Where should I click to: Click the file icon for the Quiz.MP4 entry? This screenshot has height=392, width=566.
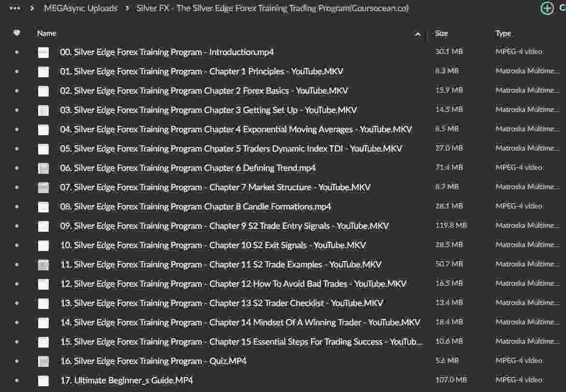[x=43, y=361]
